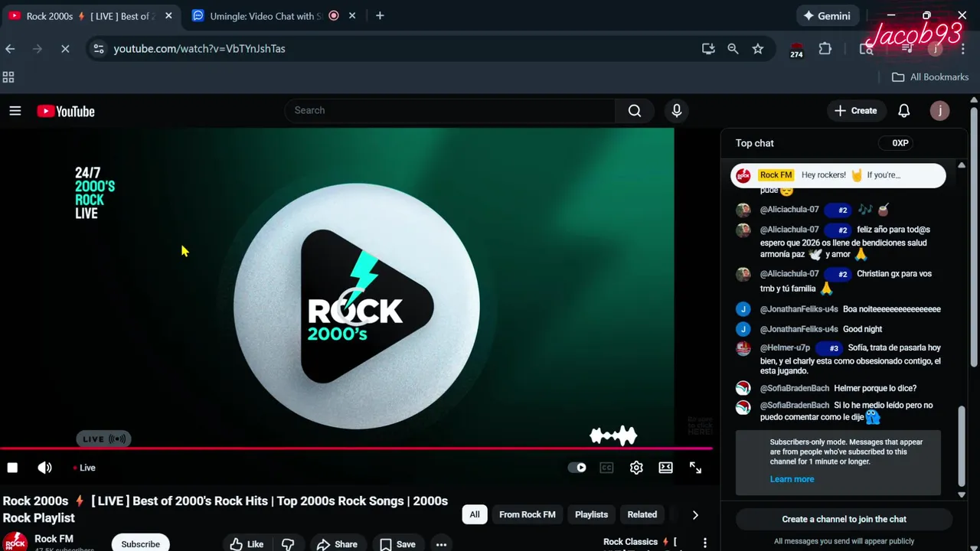Switch to the Rock 2000s tab
Screen dimensions: 980x551
coord(92,15)
